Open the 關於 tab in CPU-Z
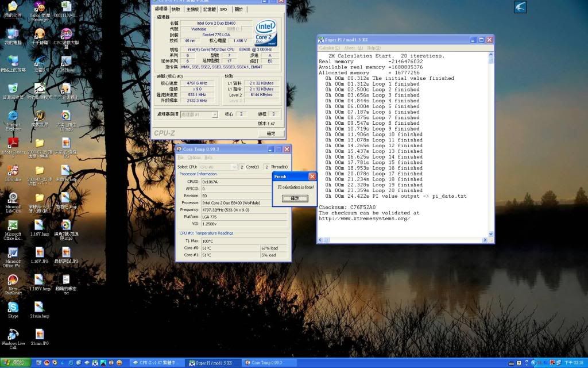The image size is (588, 368). (x=239, y=9)
